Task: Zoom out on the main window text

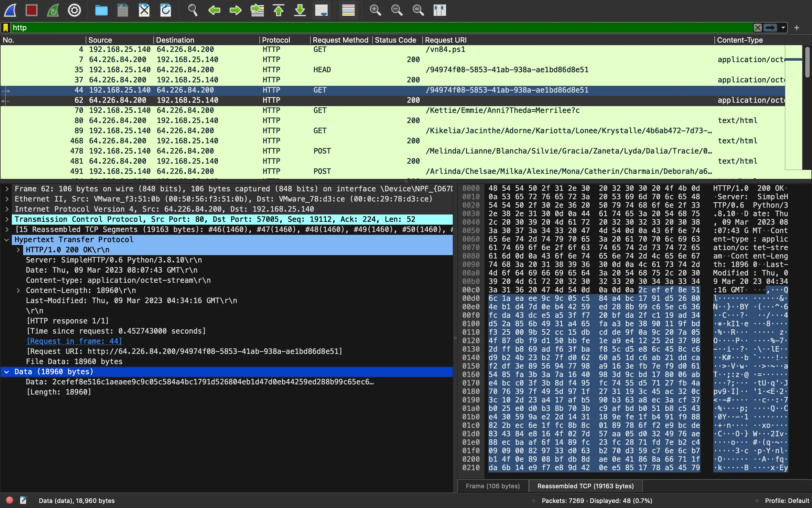Action: click(x=397, y=10)
